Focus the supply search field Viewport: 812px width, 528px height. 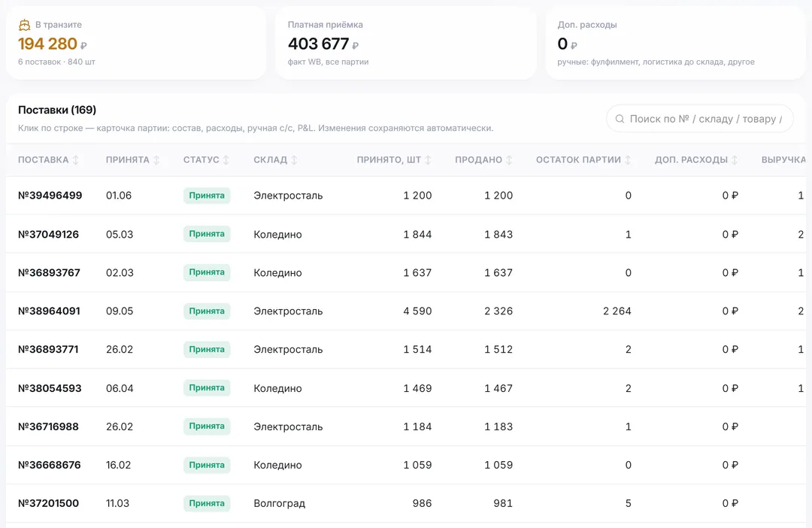click(700, 119)
